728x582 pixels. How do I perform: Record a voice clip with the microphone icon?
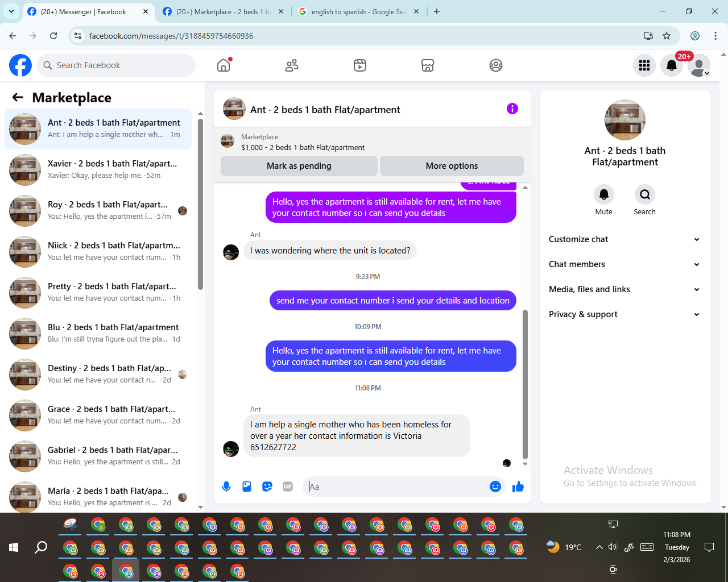(226, 487)
